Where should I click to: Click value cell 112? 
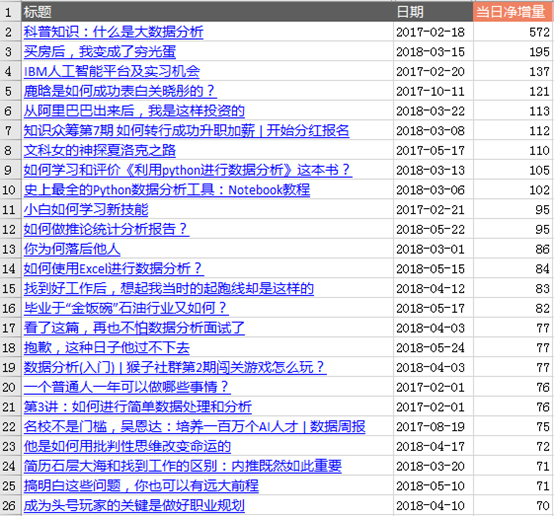coord(513,131)
